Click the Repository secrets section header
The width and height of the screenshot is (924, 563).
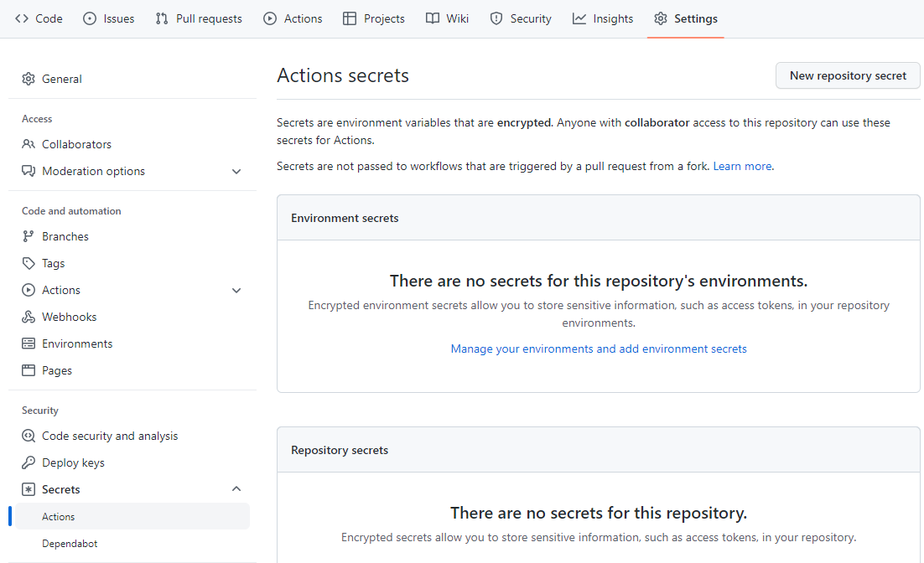[340, 450]
